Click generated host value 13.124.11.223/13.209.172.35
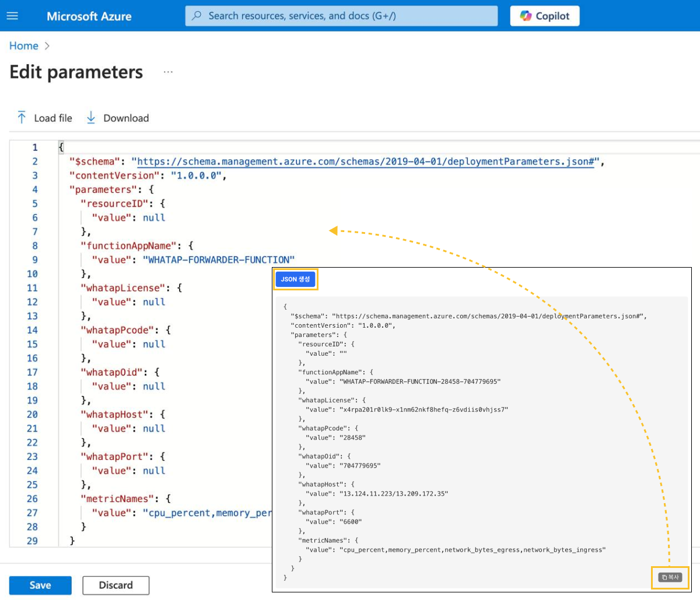 (x=394, y=493)
